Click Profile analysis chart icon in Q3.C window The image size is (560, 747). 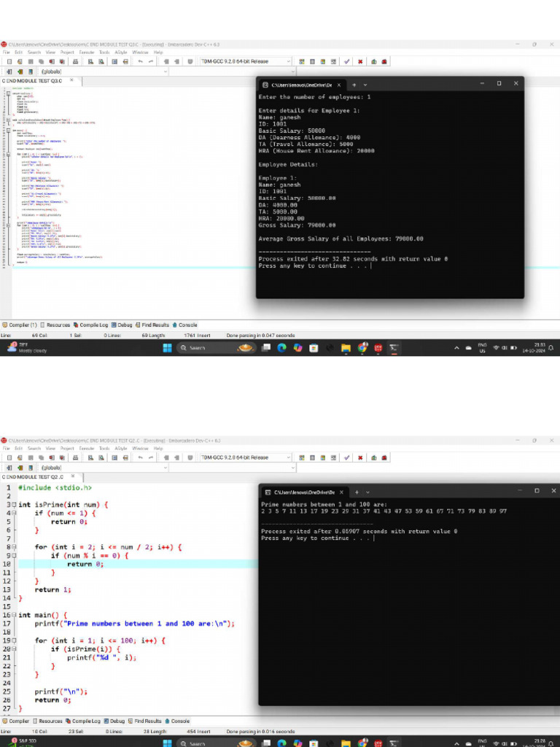[374, 61]
